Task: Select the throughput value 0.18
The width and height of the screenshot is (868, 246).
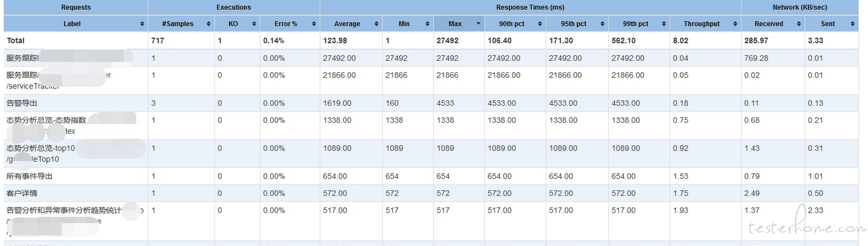Action: click(680, 103)
